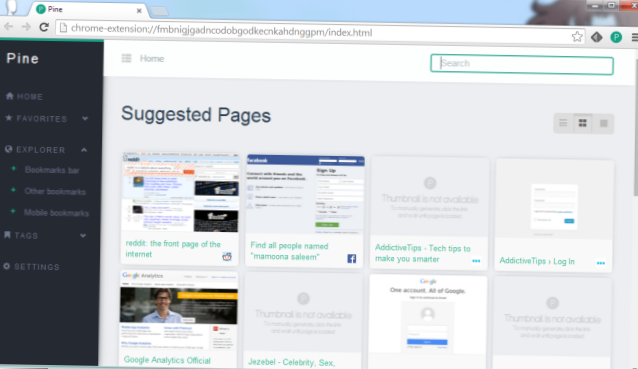Open 'Find all people named mamoona saleem' link
The image size is (638, 369).
(289, 251)
